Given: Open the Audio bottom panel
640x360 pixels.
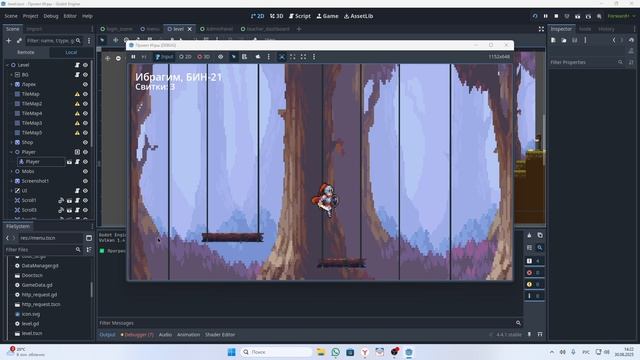Looking at the screenshot, I should pos(165,335).
